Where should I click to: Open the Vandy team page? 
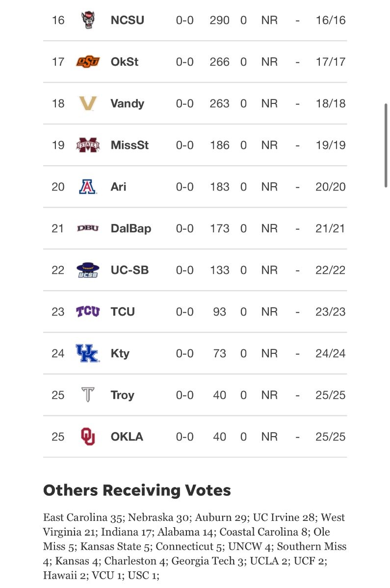(128, 103)
